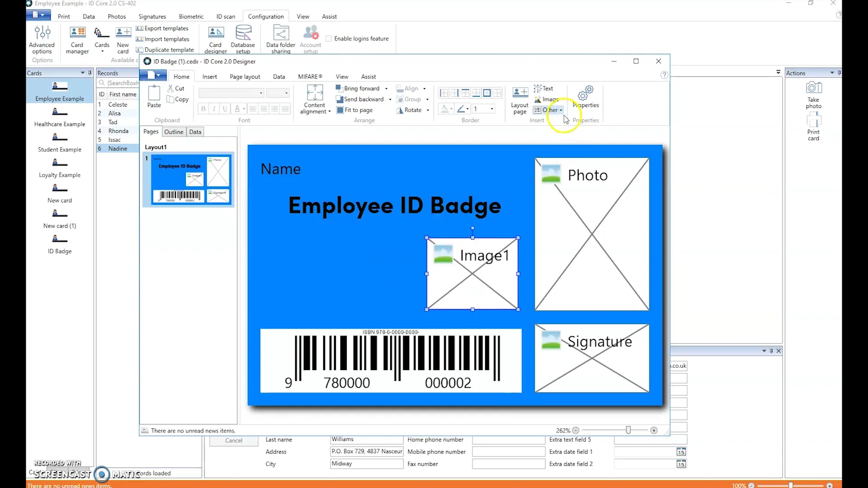Open the Biometric tab in main window

[191, 17]
